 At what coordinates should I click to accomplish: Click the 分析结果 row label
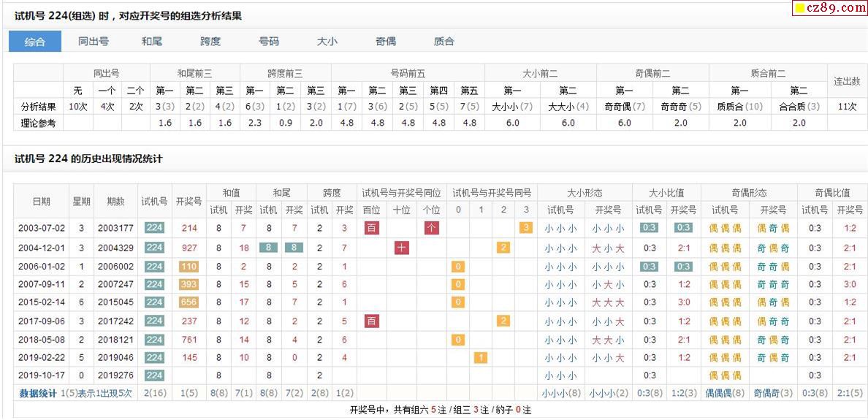coord(38,107)
